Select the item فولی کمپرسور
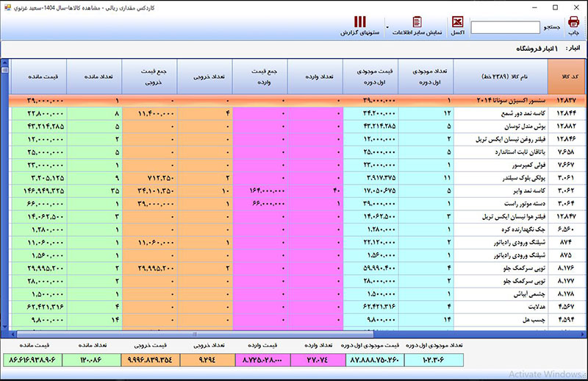 click(529, 165)
